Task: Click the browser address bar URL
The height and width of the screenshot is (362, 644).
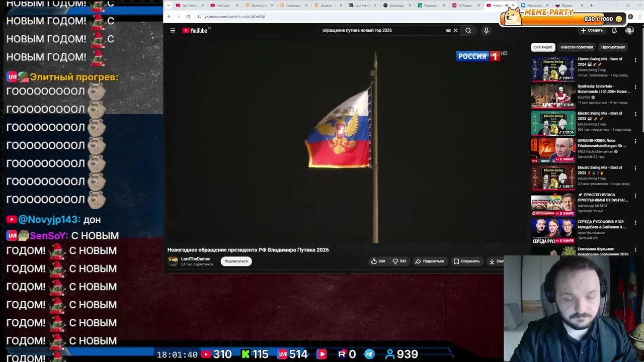Action: tap(234, 17)
